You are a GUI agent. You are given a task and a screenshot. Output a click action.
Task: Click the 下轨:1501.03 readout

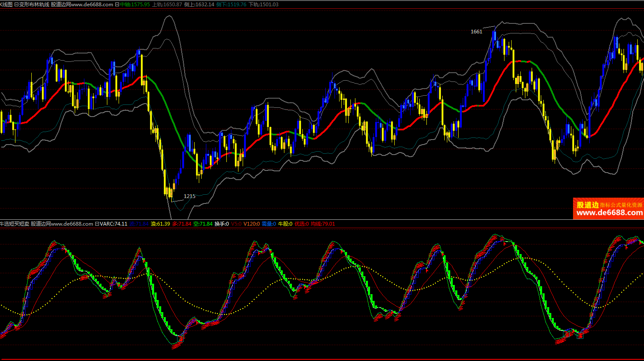[264, 5]
